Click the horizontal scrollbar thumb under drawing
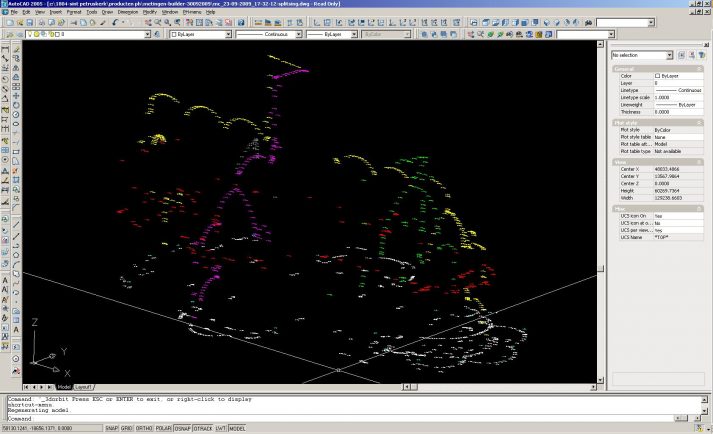 click(414, 387)
